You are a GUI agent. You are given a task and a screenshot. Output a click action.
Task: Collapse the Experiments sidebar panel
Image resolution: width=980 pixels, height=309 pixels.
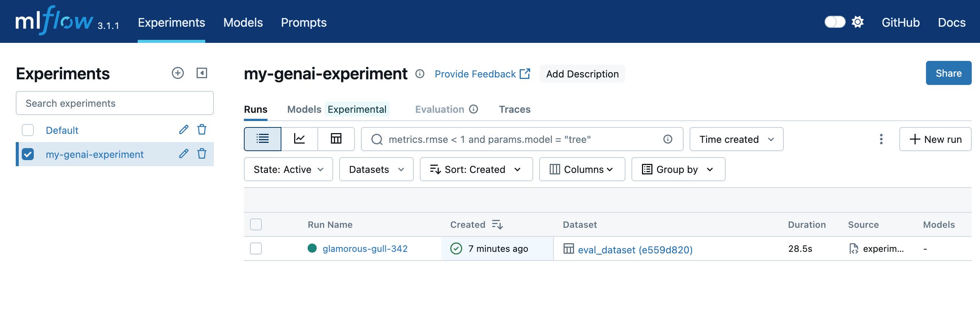(201, 73)
